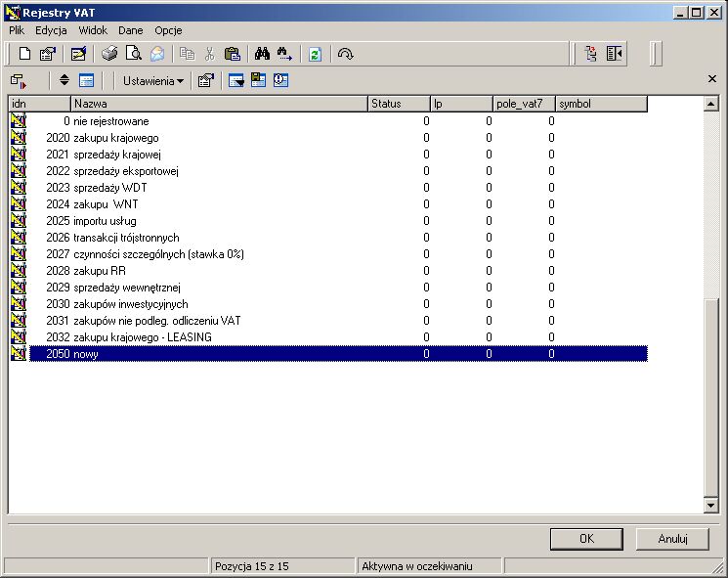The image size is (728, 578).
Task: Sort by the lp column header
Action: tap(461, 104)
